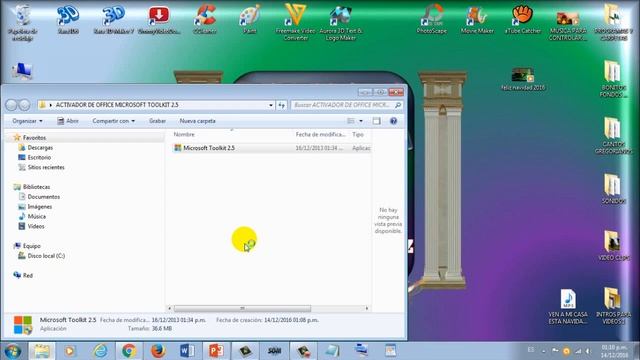Open the change view options dropdown arrow
Screen dimensions: 640x360
(361, 121)
